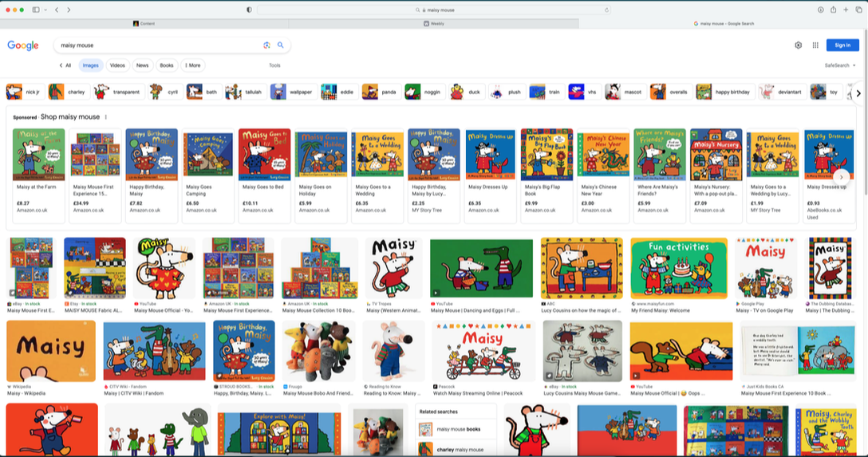Advance sponsored carousel with right arrow
The height and width of the screenshot is (457, 868).
coord(842,177)
